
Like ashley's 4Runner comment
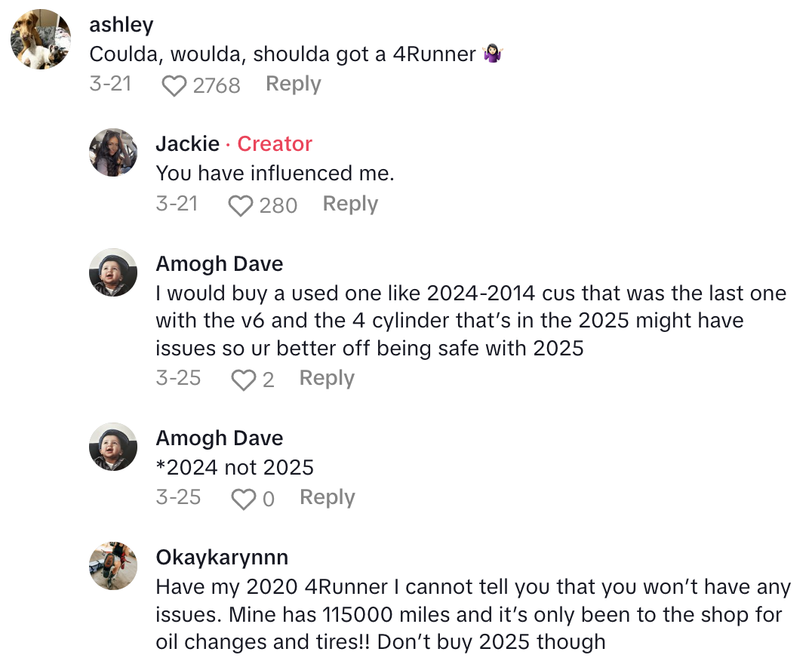(x=174, y=85)
